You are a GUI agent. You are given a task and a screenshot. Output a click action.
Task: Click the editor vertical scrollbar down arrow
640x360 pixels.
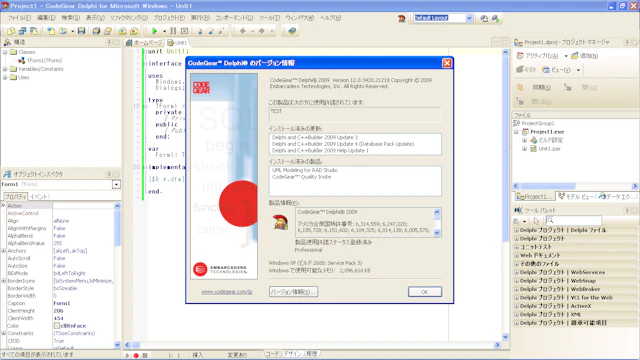coord(505,337)
